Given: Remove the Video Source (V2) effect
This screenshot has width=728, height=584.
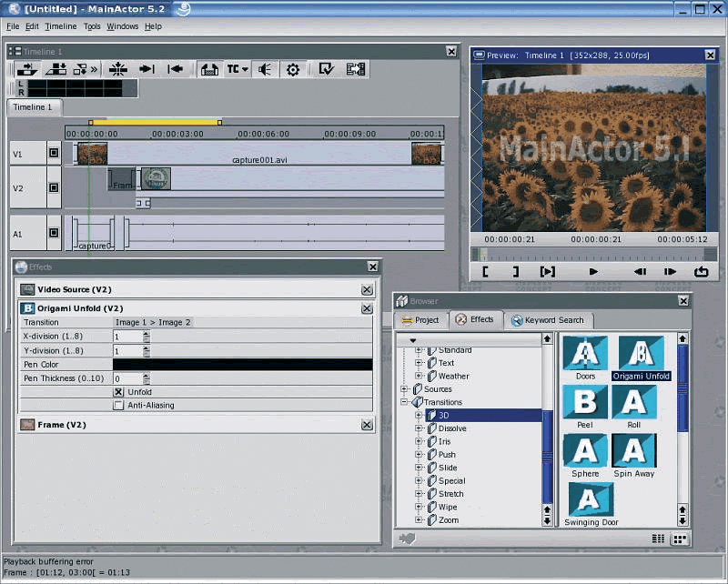Looking at the screenshot, I should [367, 289].
